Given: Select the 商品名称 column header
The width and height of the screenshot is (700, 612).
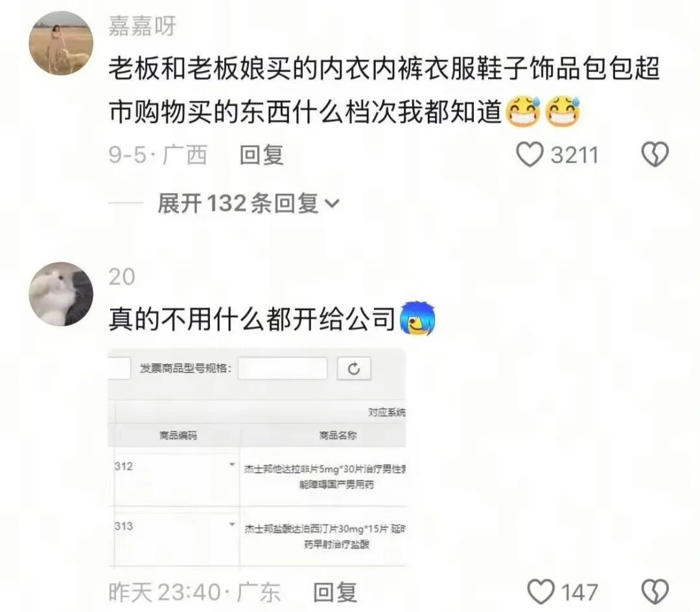Looking at the screenshot, I should click(x=338, y=435).
